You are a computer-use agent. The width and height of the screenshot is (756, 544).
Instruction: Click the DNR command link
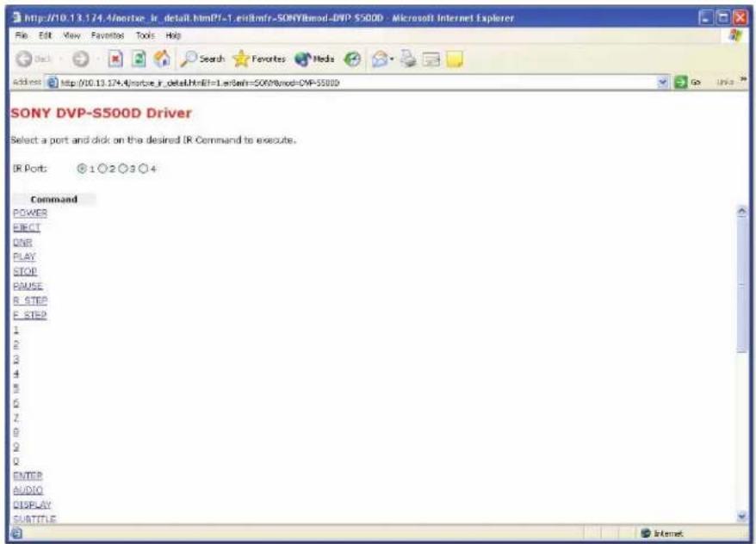(22, 243)
